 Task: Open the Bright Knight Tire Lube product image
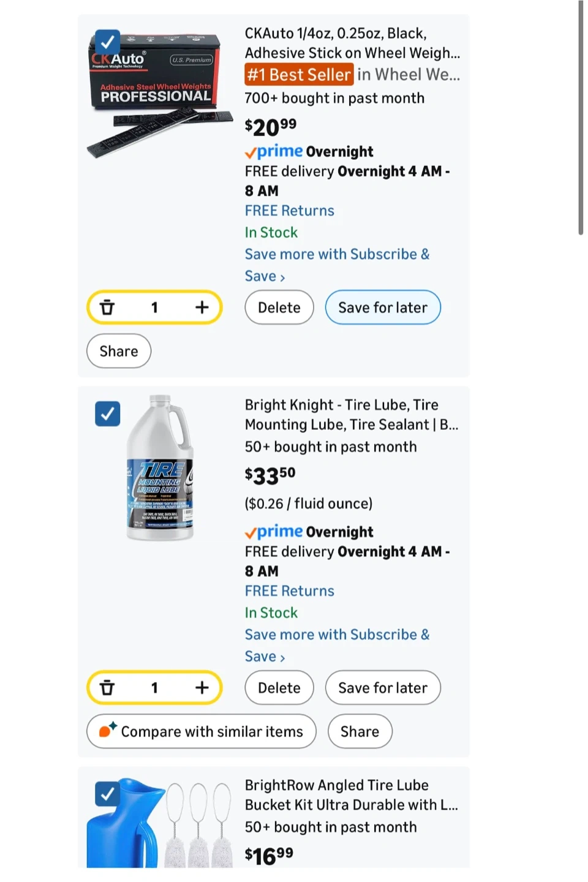point(160,468)
